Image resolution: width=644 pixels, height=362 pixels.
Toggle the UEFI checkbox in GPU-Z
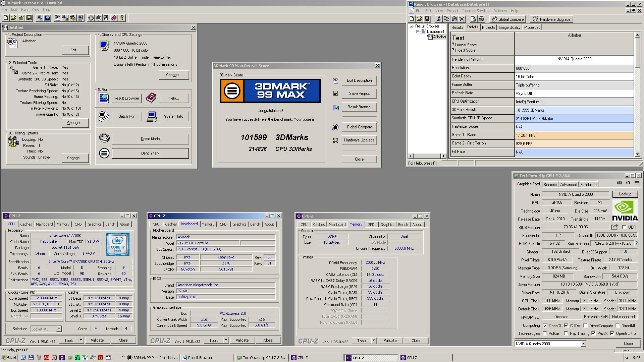(x=624, y=227)
